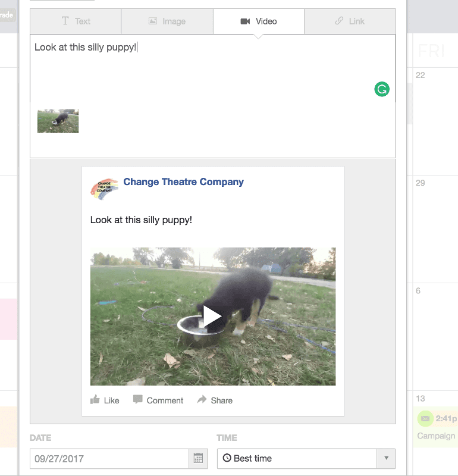Click the uploaded puppy video thumbnail
The width and height of the screenshot is (458, 476).
(x=58, y=121)
